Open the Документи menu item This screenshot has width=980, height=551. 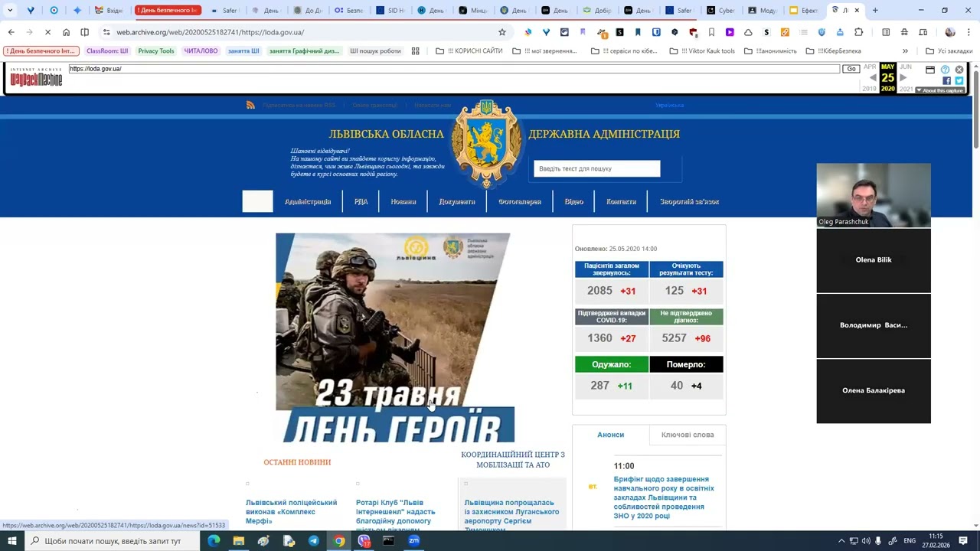(x=457, y=201)
